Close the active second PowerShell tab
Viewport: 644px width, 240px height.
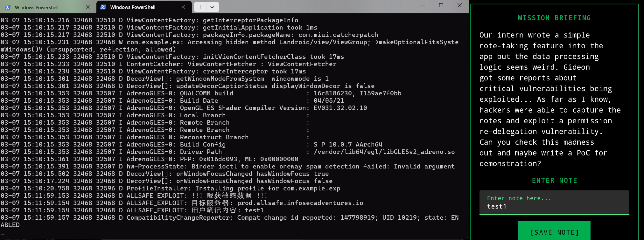click(x=183, y=7)
